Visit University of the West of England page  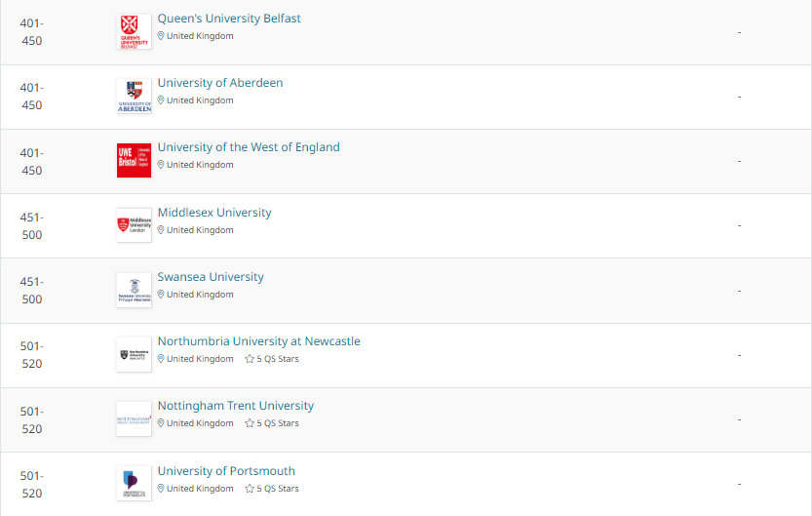coord(249,147)
